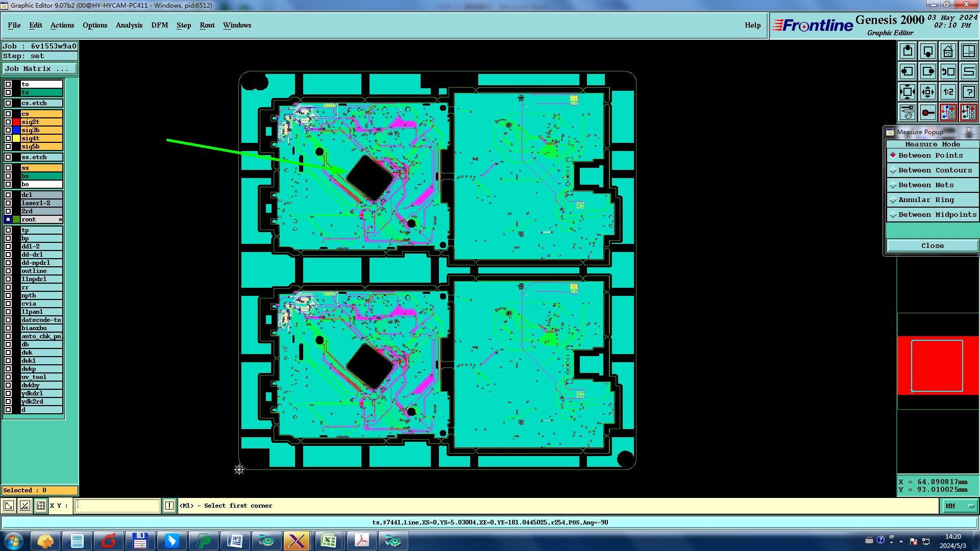This screenshot has width=980, height=551.
Task: Open the DFM menu
Action: [x=159, y=25]
